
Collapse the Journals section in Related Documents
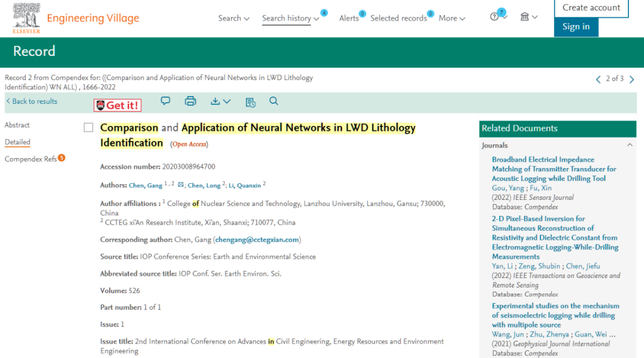[x=630, y=145]
